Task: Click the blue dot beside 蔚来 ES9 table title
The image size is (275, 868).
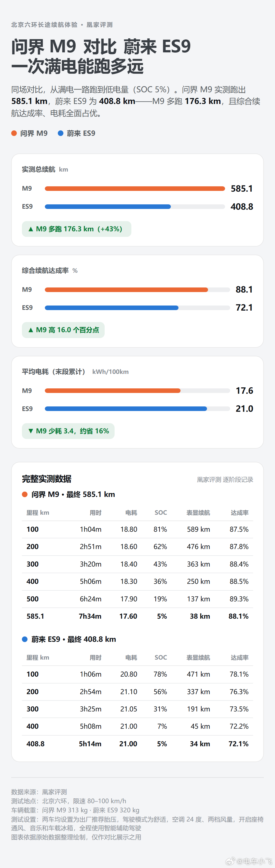Action: 25,639
